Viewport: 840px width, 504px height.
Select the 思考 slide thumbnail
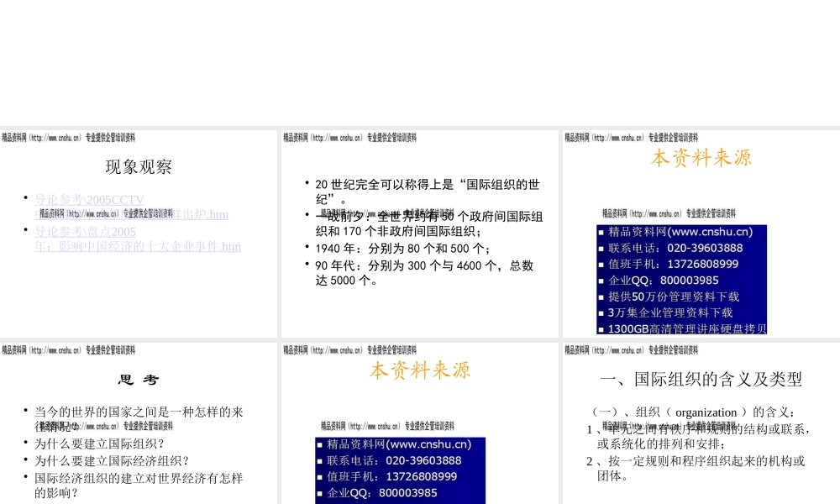[139, 470]
